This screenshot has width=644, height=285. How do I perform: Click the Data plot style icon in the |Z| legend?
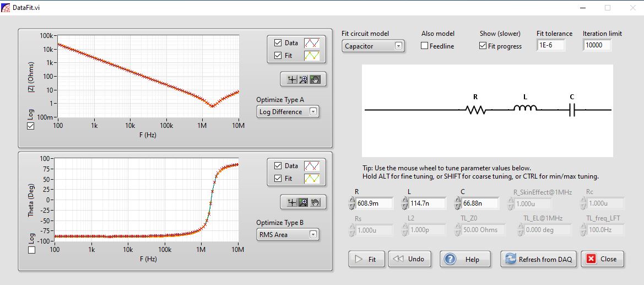click(x=315, y=43)
